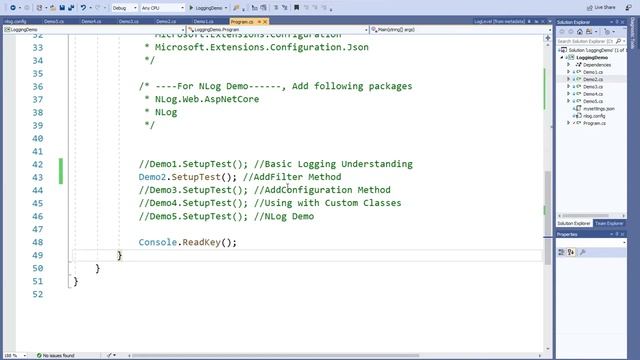
Task: Click the Save All toolbar icon
Action: click(71, 8)
